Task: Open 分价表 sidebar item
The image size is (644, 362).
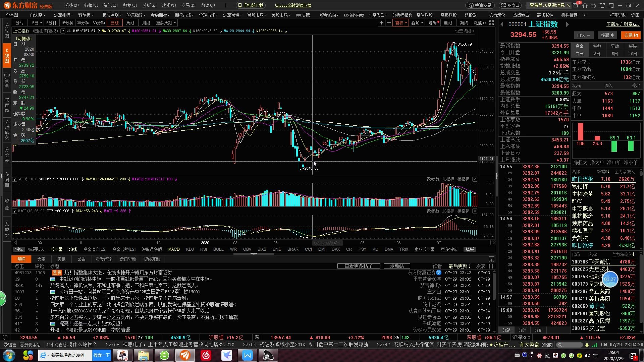Action: [7, 155]
